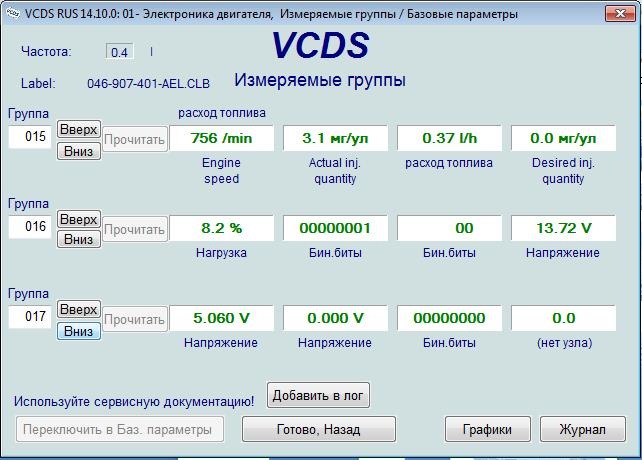Screen dimensions: 642x460
Task: Click Прочитать for group 017
Action: pyautogui.click(x=135, y=320)
